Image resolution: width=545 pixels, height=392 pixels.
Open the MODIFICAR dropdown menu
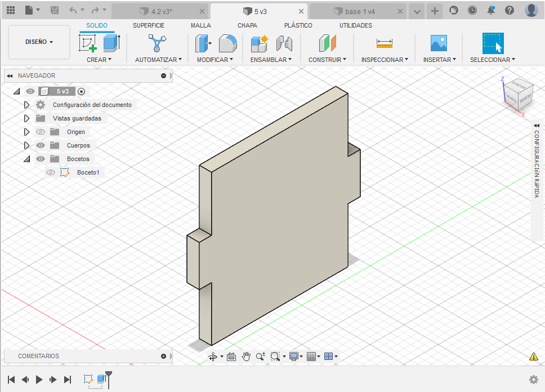click(x=215, y=60)
